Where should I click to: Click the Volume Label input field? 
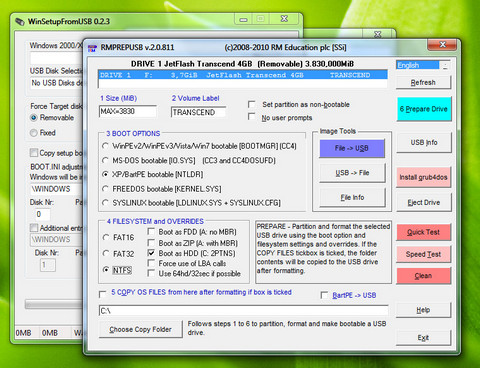click(198, 112)
